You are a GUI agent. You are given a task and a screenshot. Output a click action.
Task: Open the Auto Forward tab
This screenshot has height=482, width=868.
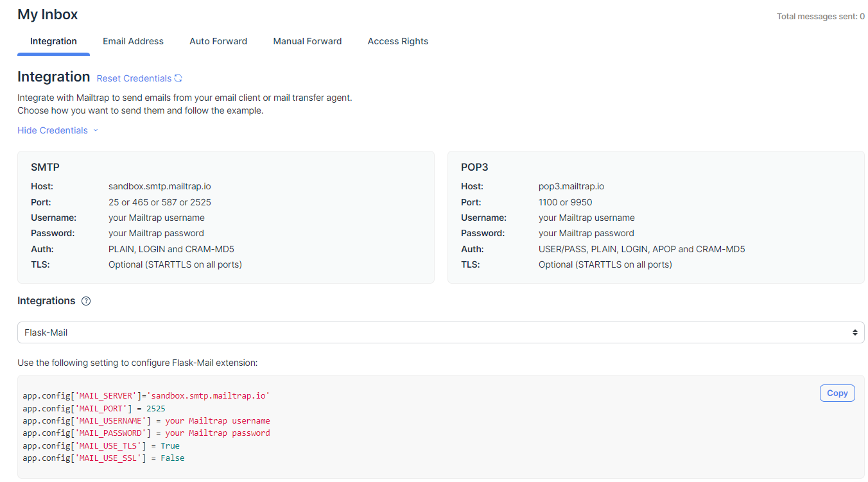[218, 41]
